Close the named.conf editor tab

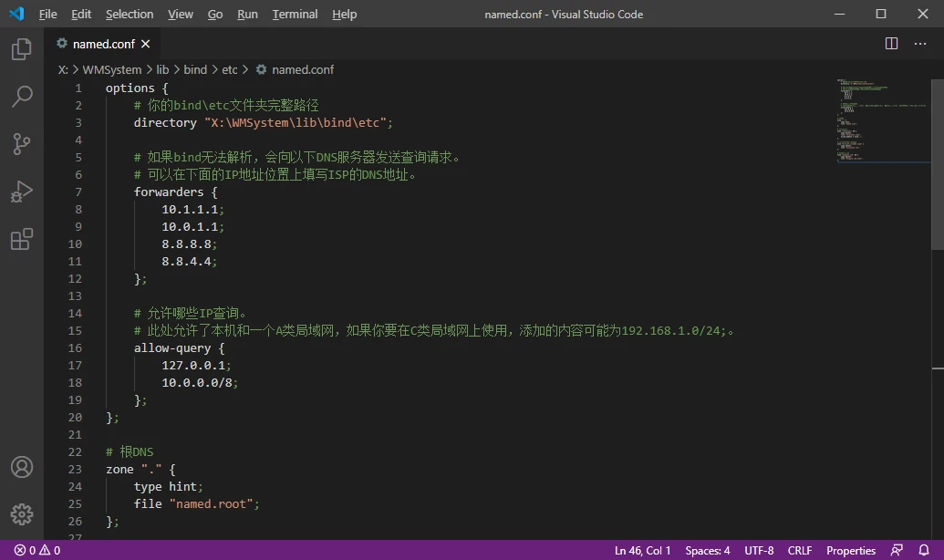coord(146,44)
